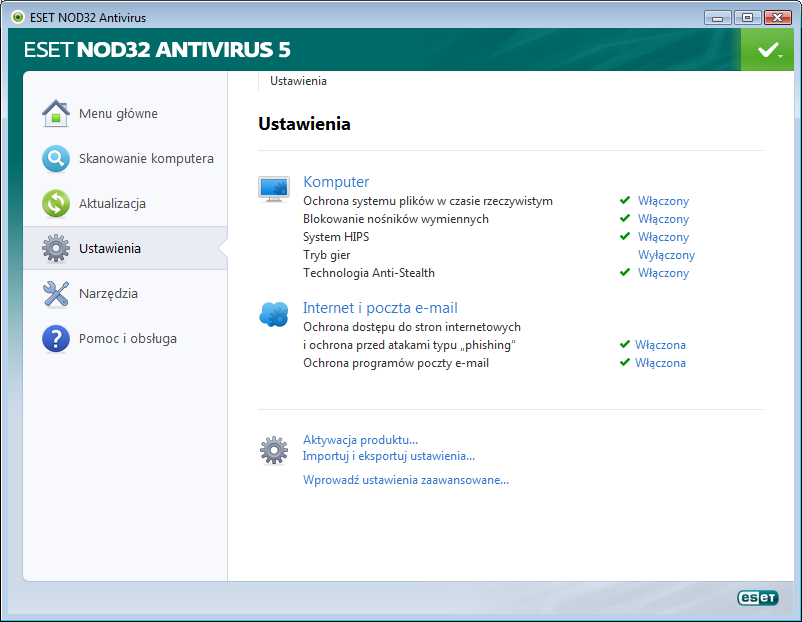802x622 pixels.
Task: Open Pomoc i obsługa section
Action: point(128,339)
